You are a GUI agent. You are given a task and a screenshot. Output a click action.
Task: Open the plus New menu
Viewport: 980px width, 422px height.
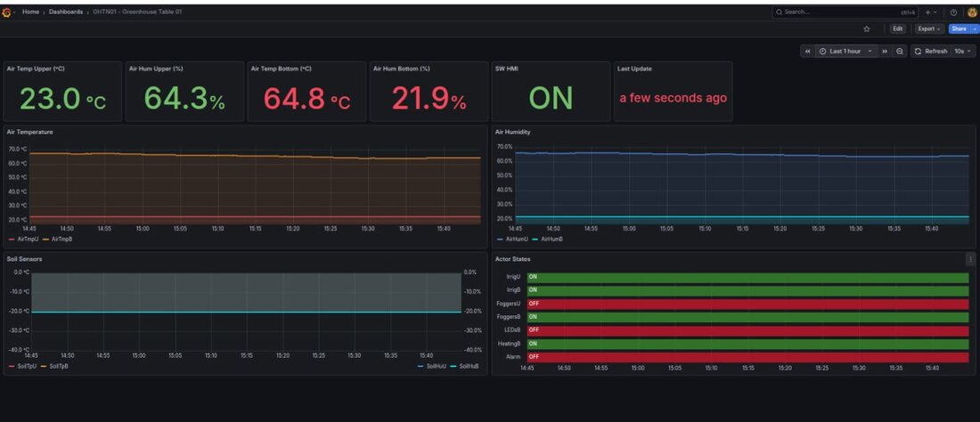[931, 12]
